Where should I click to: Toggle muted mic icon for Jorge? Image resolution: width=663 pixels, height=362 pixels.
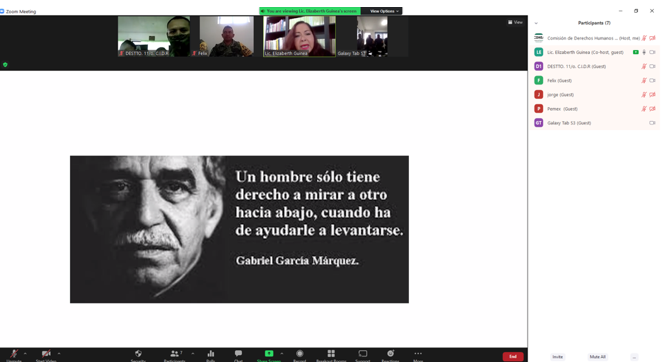point(644,95)
